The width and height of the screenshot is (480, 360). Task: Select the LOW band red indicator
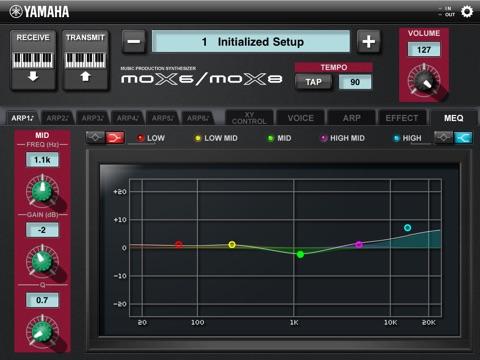click(x=141, y=138)
